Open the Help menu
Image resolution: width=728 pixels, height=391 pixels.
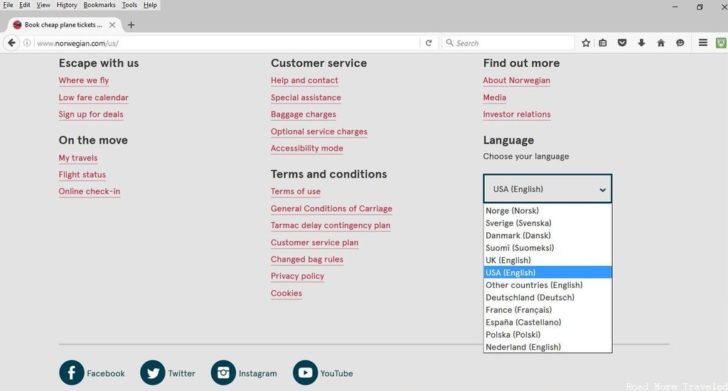tap(150, 5)
